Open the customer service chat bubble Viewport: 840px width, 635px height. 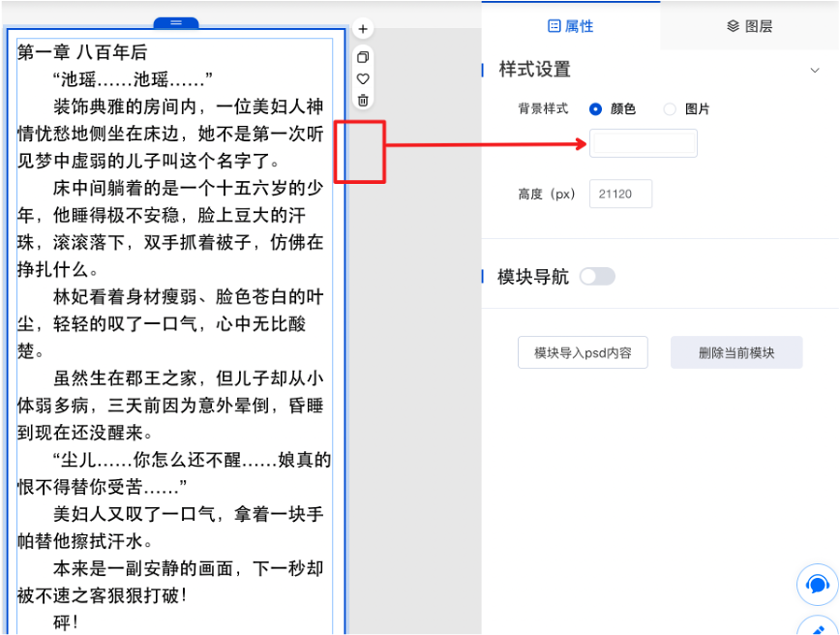tap(817, 585)
